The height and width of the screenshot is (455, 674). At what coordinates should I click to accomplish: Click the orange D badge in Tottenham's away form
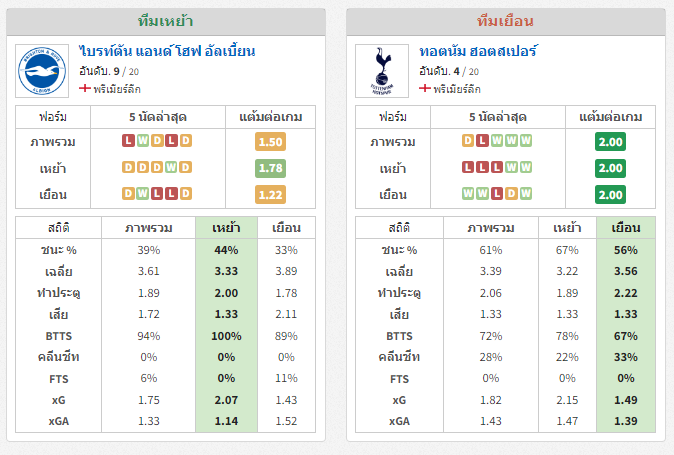pyautogui.click(x=511, y=194)
